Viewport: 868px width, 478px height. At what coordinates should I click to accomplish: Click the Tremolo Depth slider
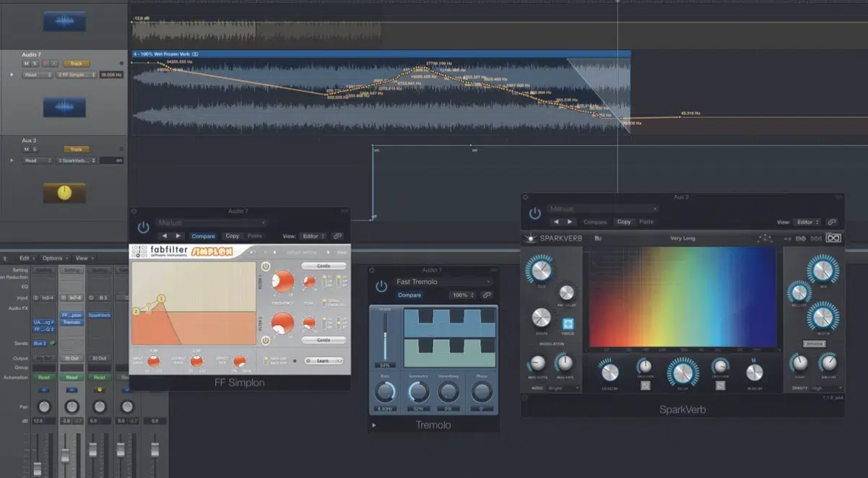coord(385,338)
